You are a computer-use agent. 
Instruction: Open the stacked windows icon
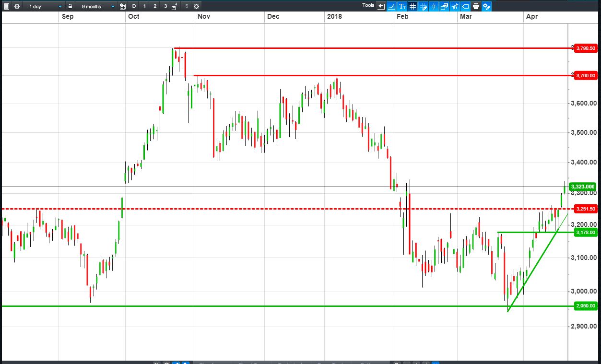(444, 6)
